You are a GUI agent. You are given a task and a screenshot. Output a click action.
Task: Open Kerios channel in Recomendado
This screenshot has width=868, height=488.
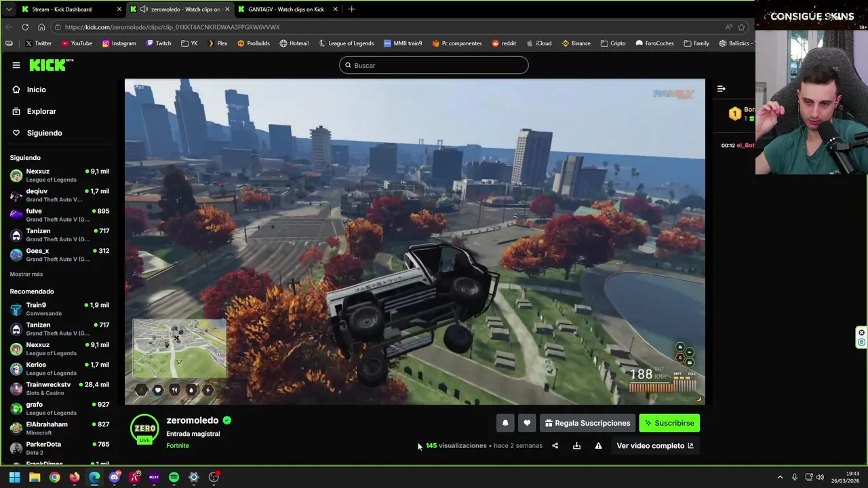point(60,369)
